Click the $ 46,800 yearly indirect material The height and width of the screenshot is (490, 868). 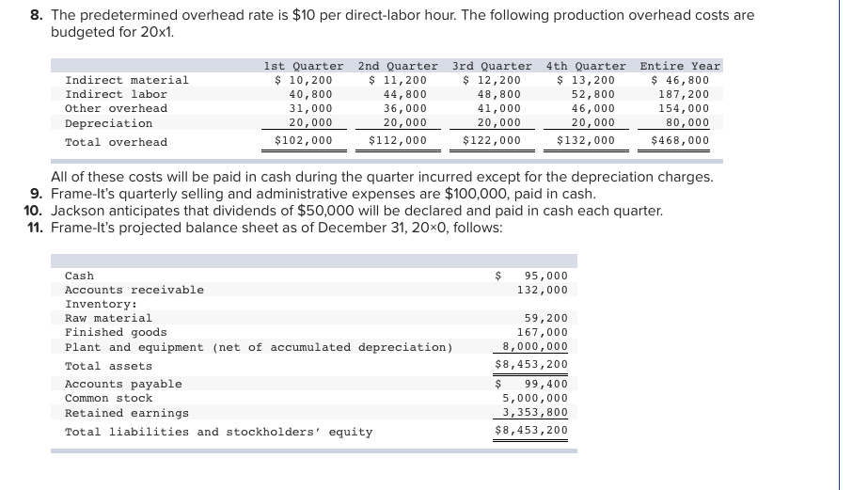680,80
